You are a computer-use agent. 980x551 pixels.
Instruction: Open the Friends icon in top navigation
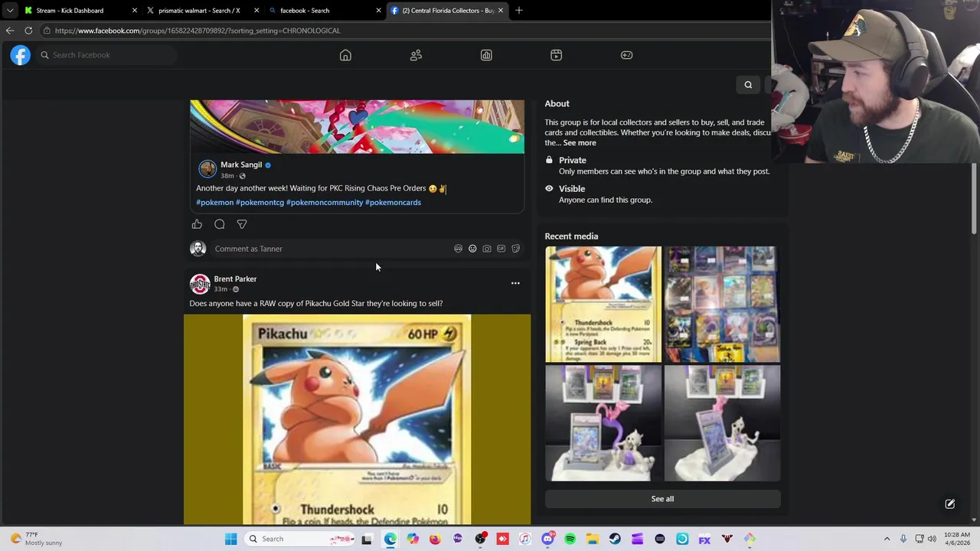click(416, 55)
